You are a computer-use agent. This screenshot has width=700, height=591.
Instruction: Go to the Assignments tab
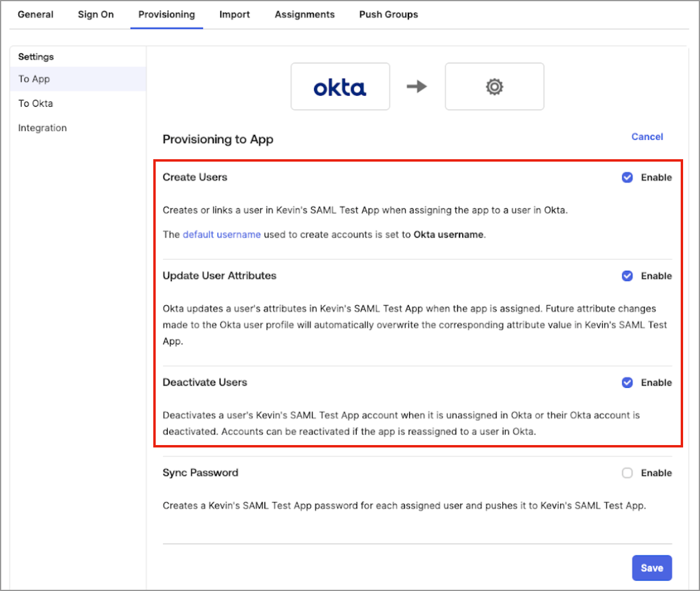pos(305,14)
